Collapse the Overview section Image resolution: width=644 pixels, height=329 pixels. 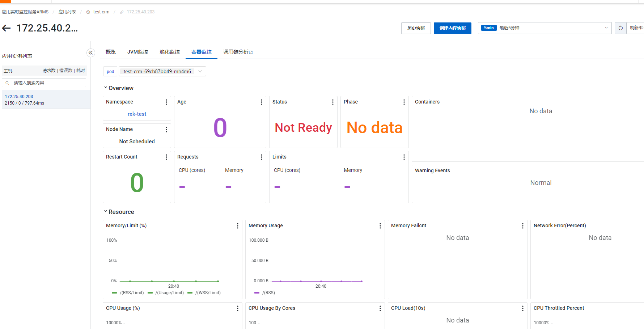pyautogui.click(x=119, y=88)
